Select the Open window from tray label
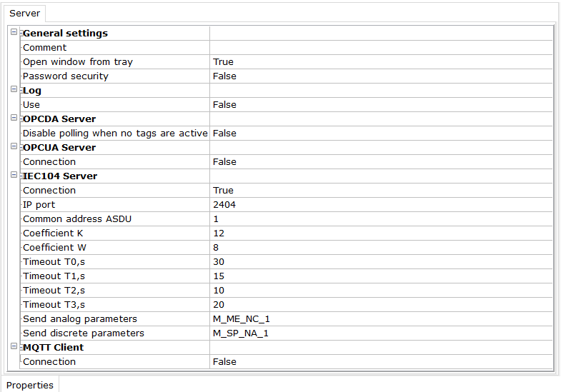Image resolution: width=561 pixels, height=392 pixels. [78, 62]
